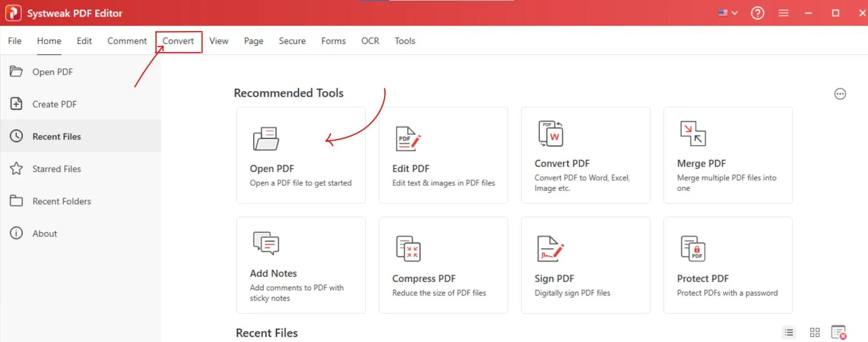Switch to the OCR tab
The image size is (868, 342).
(x=370, y=41)
